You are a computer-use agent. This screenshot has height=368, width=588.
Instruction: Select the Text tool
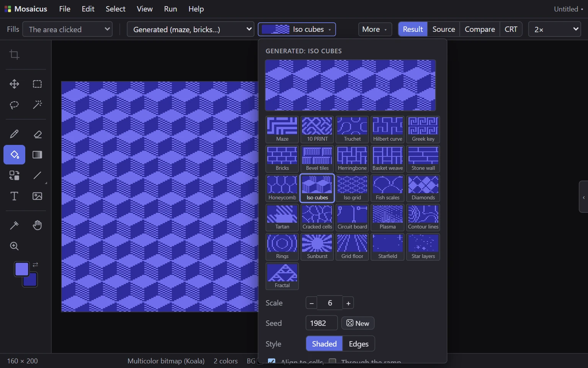pyautogui.click(x=15, y=196)
